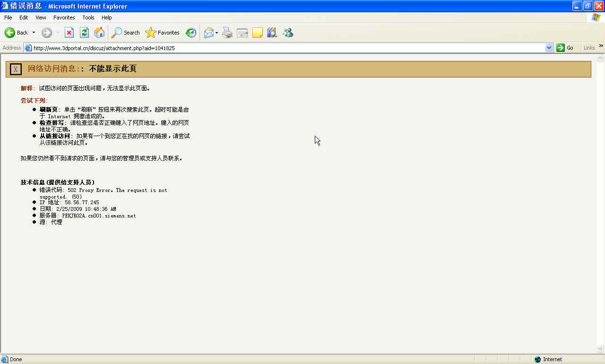The image size is (605, 364).
Task: Click the page icon in address bar
Action: [x=28, y=48]
